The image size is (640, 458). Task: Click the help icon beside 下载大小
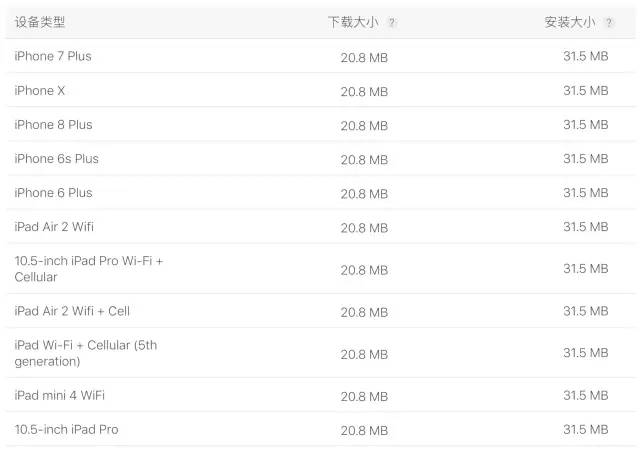[392, 22]
